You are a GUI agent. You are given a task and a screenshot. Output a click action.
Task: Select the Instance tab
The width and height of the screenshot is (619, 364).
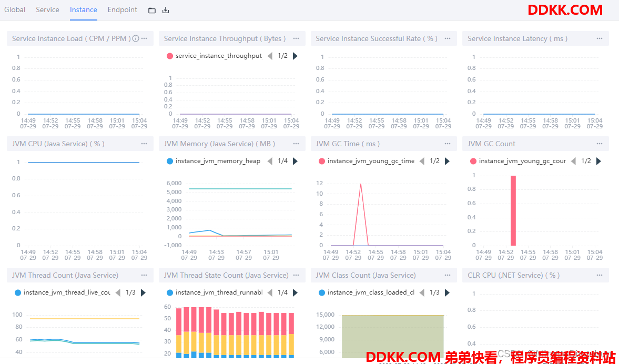(83, 10)
